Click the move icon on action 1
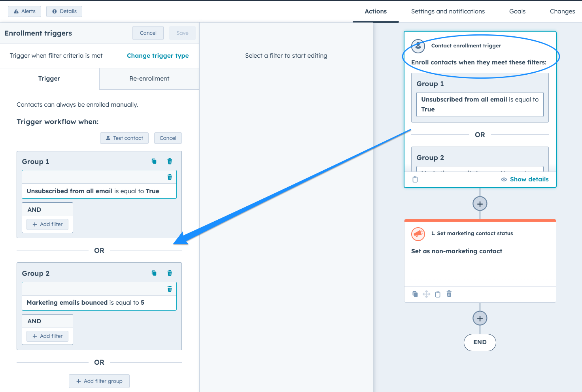This screenshot has width=582, height=392. (426, 294)
